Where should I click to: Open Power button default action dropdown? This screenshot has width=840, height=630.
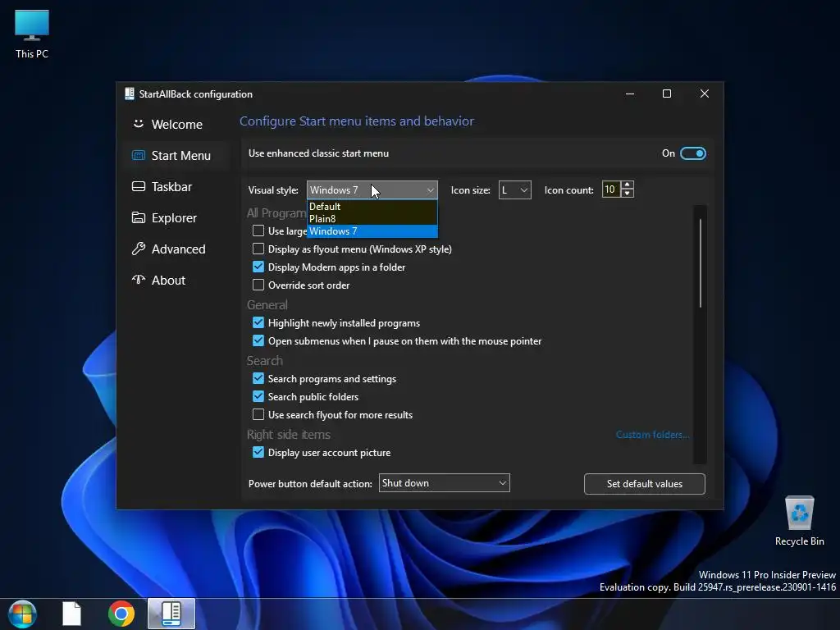click(x=444, y=482)
